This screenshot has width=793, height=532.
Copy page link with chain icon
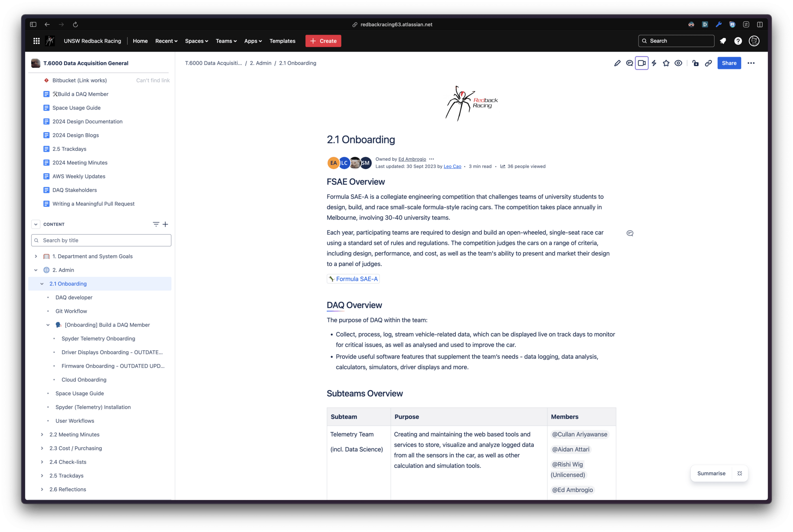(708, 63)
